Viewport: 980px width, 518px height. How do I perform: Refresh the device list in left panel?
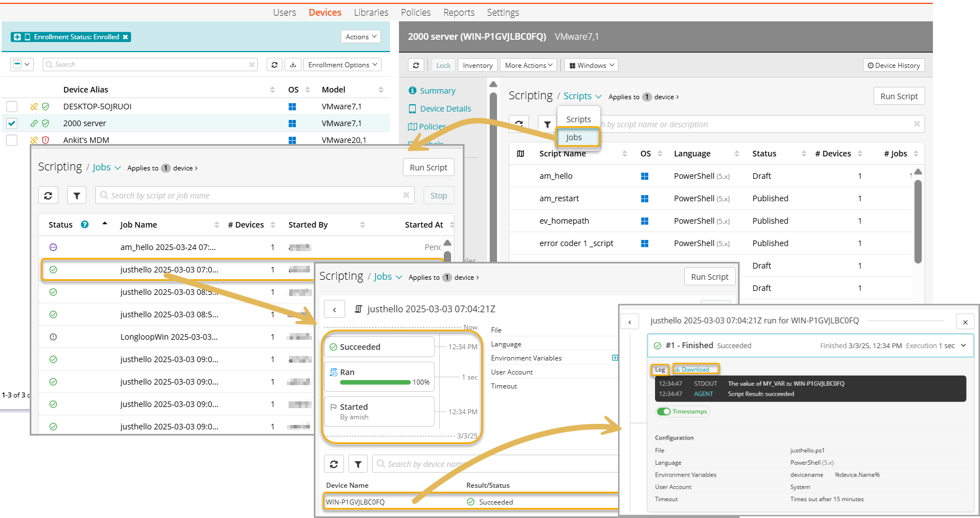274,65
